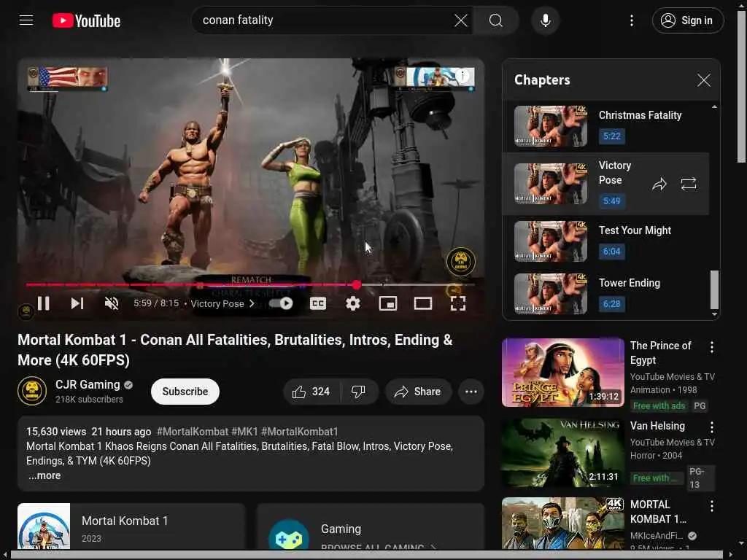The height and width of the screenshot is (560, 747).
Task: Loop the Victory Pose chapter
Action: tap(689, 184)
